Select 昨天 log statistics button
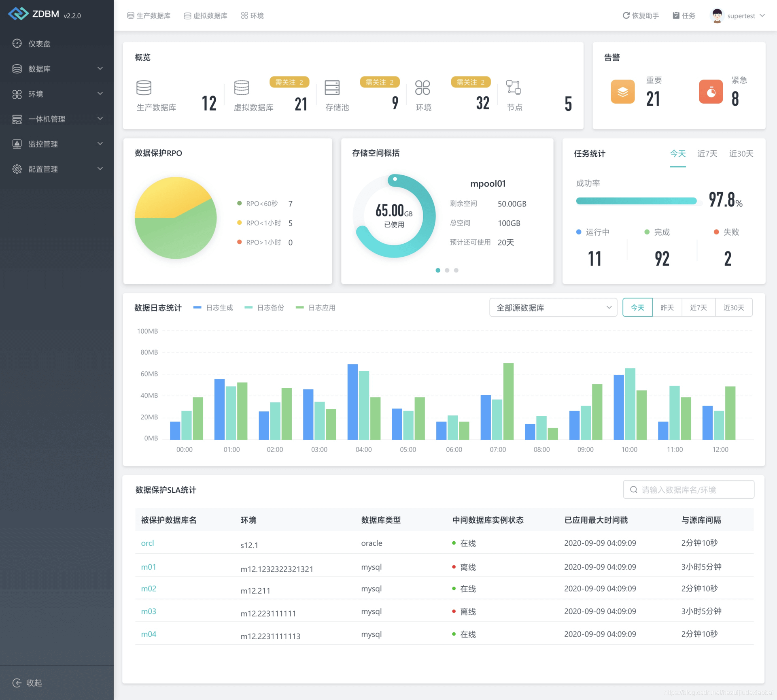 [x=667, y=308]
